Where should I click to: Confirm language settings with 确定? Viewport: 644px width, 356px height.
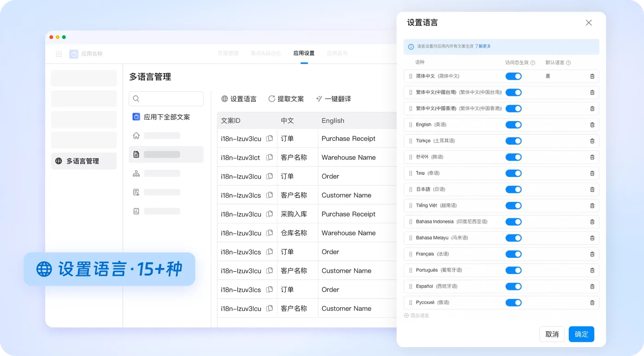(581, 334)
